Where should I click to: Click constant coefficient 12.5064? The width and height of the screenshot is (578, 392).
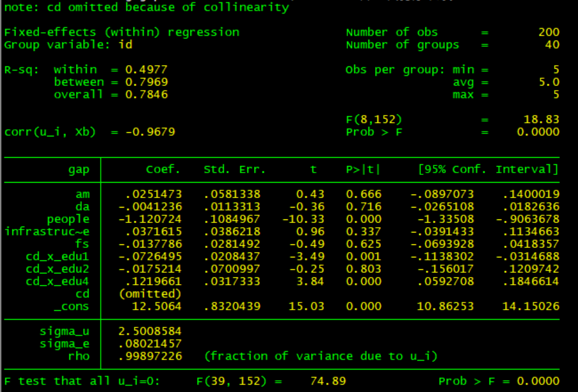click(x=157, y=307)
